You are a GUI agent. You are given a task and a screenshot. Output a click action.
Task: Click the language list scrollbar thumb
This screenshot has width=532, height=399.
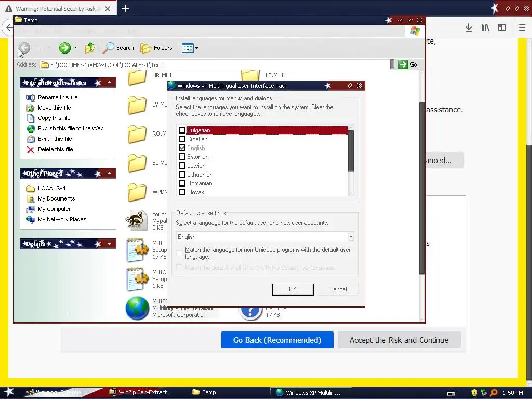tap(351, 151)
